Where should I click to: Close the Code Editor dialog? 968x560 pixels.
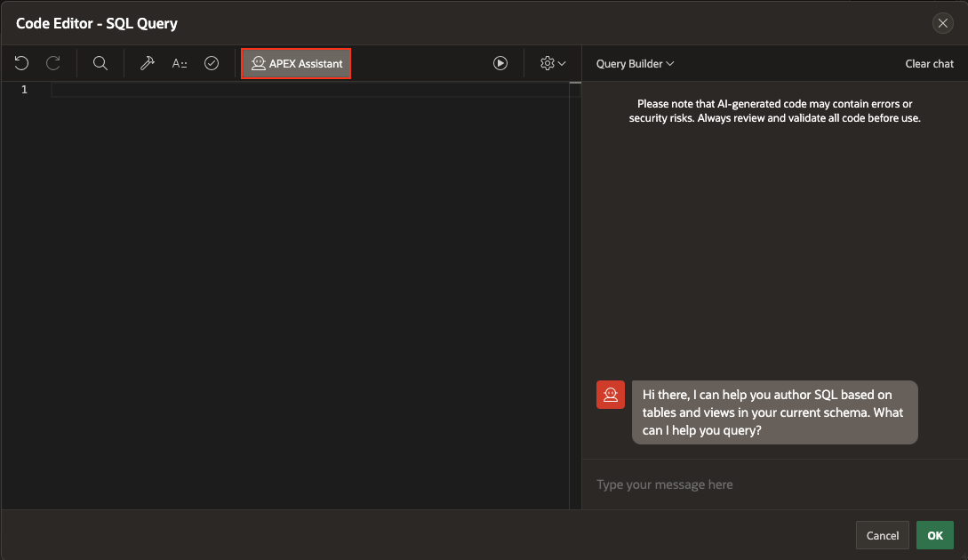[942, 23]
